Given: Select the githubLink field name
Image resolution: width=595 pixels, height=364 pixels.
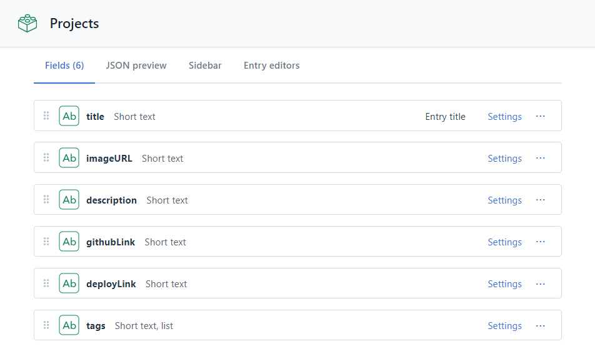Looking at the screenshot, I should click(x=111, y=242).
